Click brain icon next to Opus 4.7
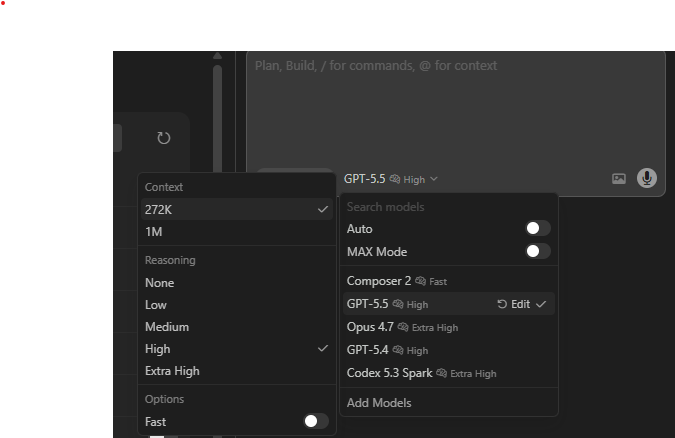Viewport: 675px width, 438px height. [403, 327]
